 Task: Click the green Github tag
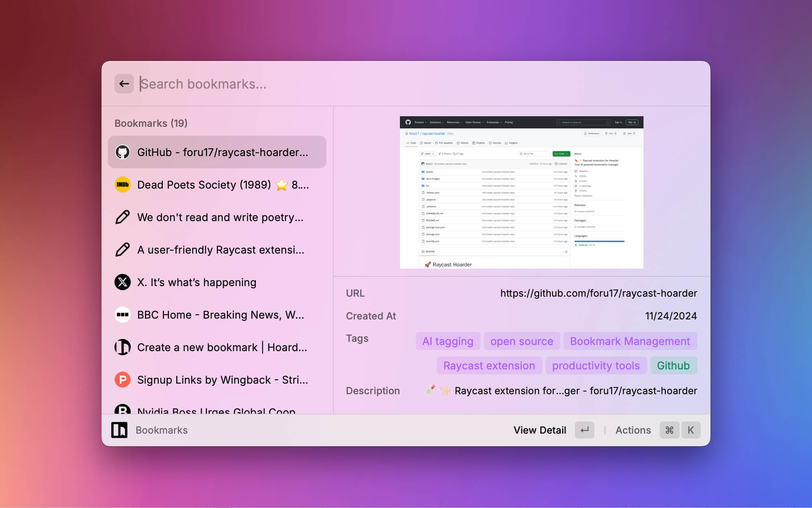(673, 366)
